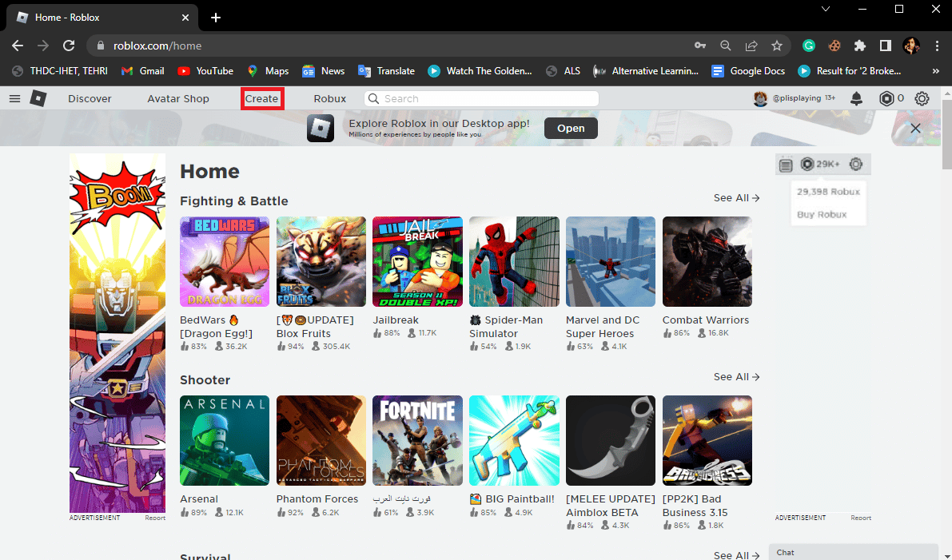
Task: Open Chrome's three-dot menu
Action: 937,46
